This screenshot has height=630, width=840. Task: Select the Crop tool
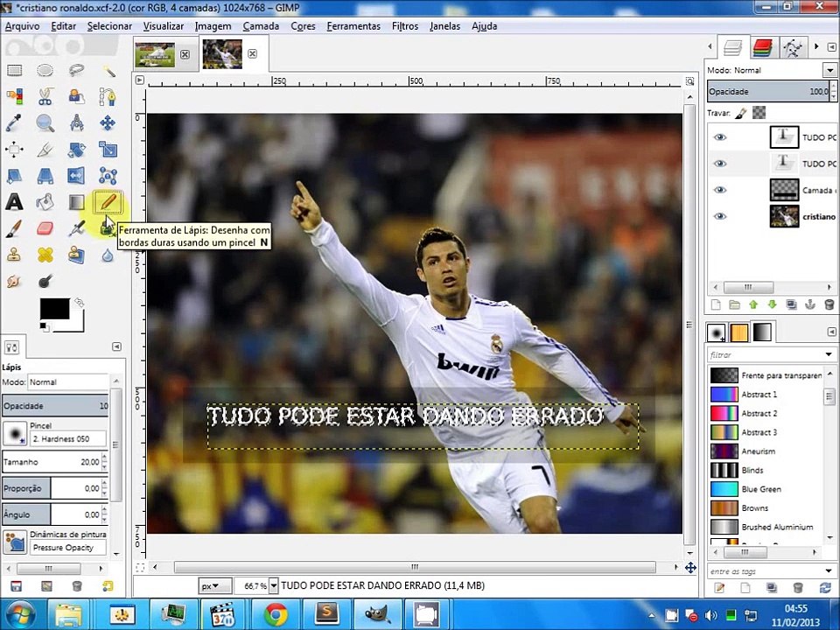[45, 149]
